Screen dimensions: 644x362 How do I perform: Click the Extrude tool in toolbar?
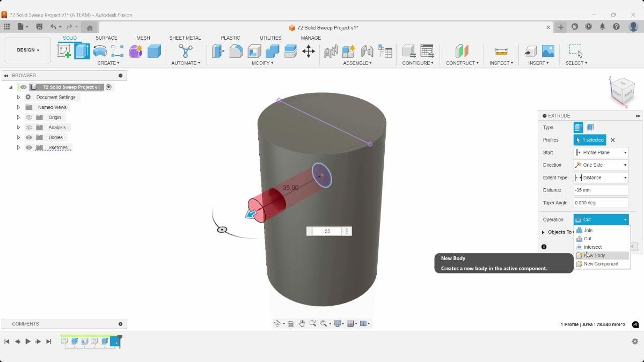(x=82, y=51)
